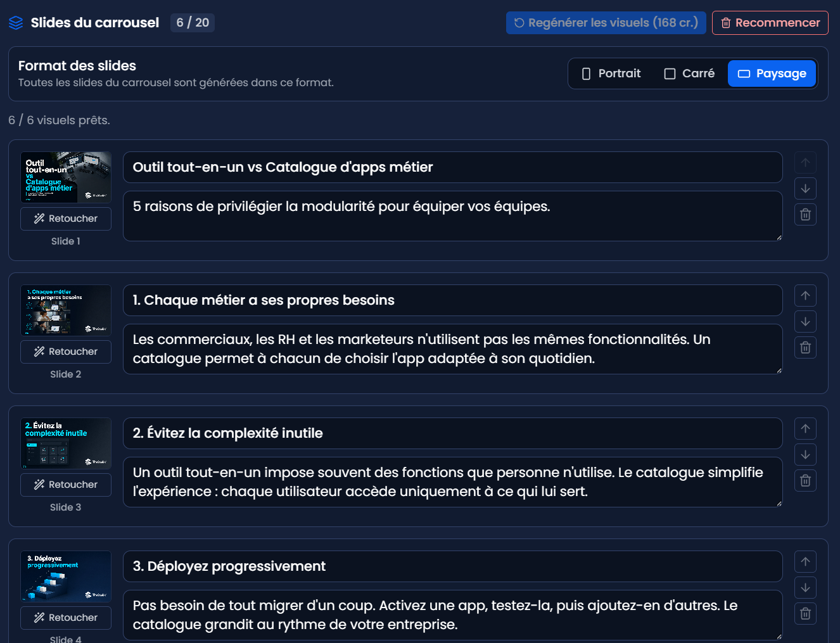Move Slide 4 up with arrow icon

tap(805, 562)
